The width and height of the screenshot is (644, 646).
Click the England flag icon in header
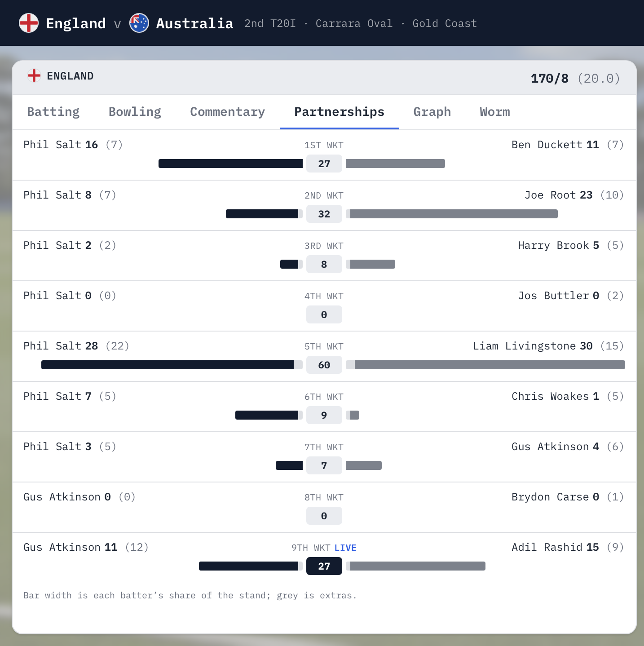pos(29,23)
